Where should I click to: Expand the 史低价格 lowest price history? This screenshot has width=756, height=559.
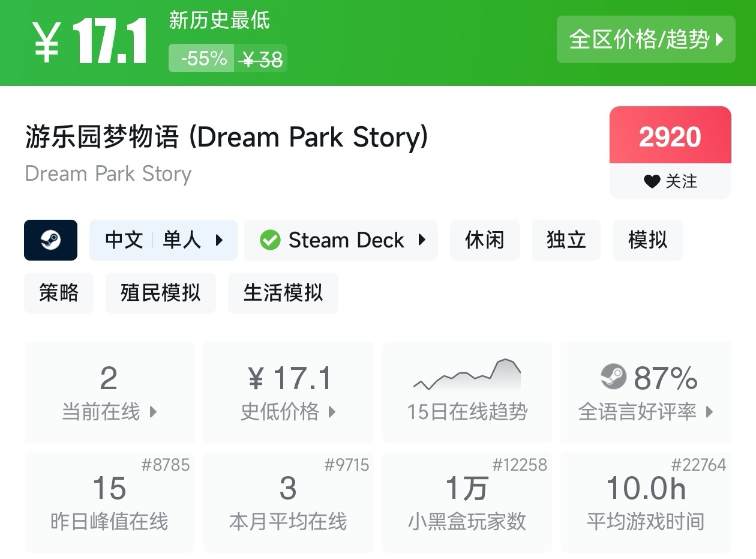[x=288, y=412]
